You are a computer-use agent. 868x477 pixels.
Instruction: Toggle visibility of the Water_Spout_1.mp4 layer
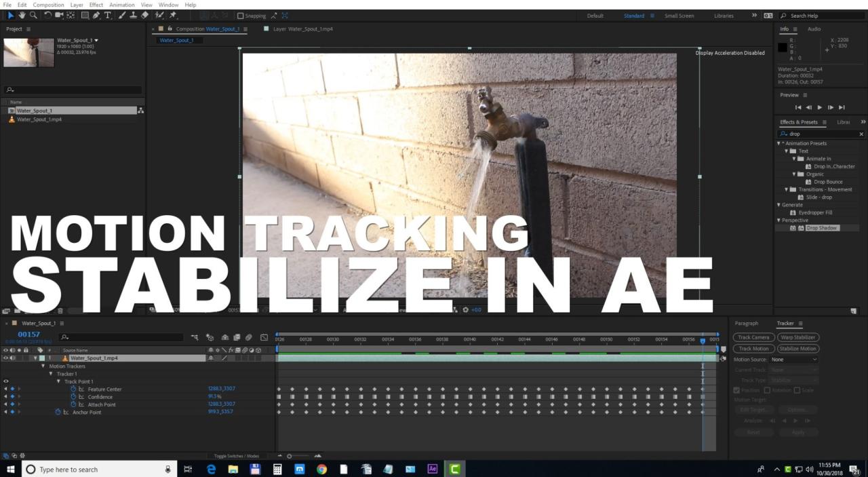coord(5,358)
